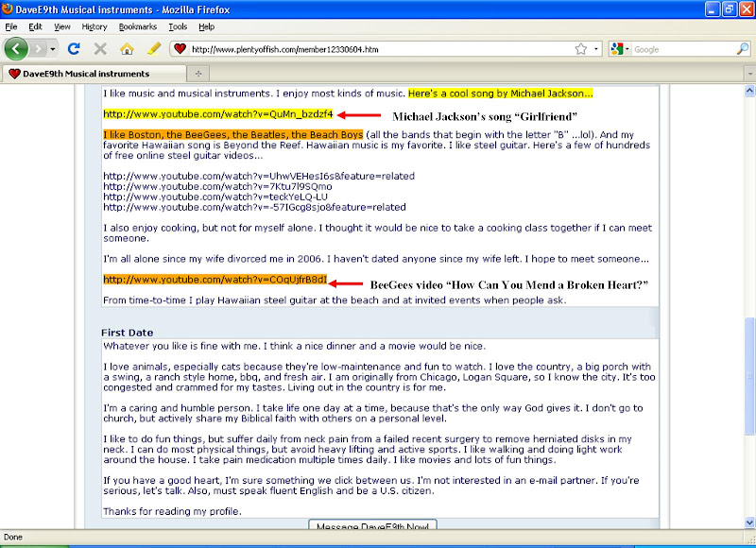
Task: Open the History menu
Action: [x=94, y=27]
